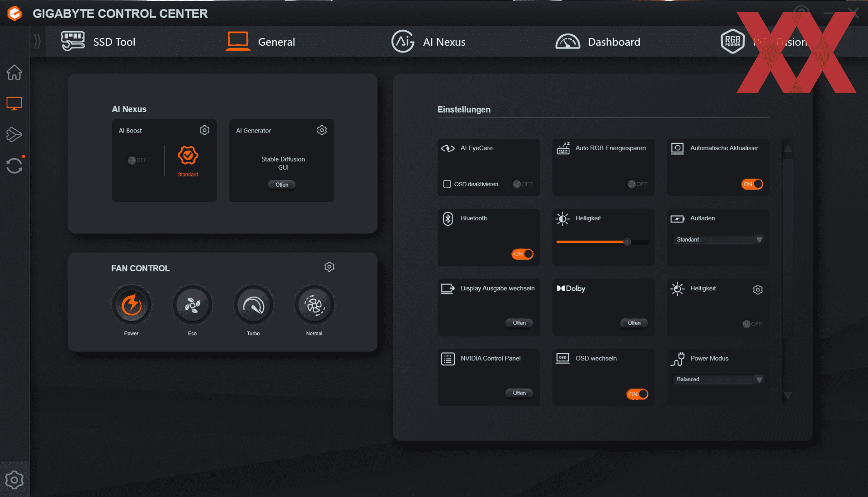Click the Gigabyte logo icon
868x497 pixels.
14,14
